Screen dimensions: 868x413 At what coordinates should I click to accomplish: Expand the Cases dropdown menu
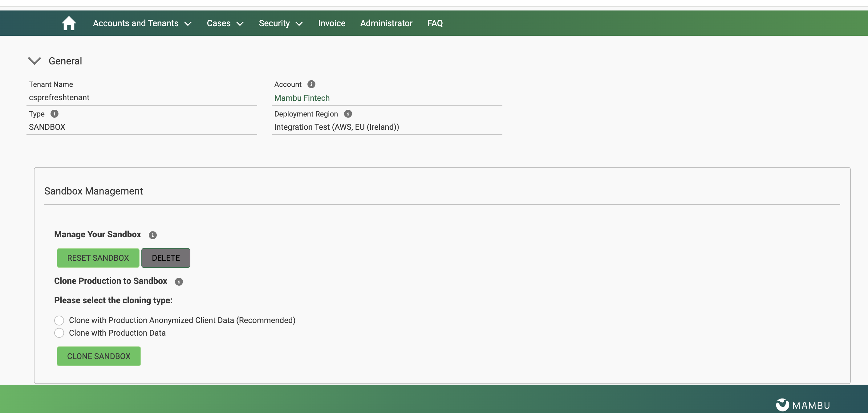[225, 23]
